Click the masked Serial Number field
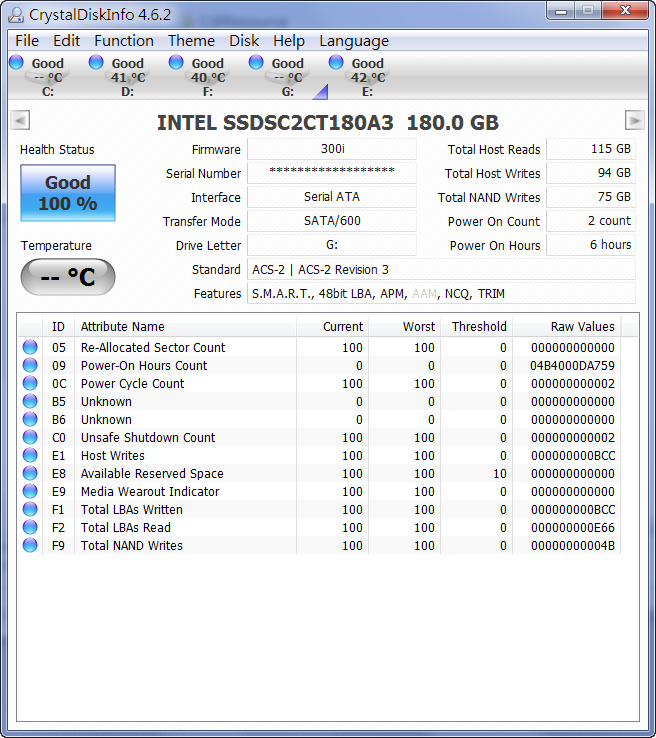Screen dimensions: 656x738 tap(332, 173)
